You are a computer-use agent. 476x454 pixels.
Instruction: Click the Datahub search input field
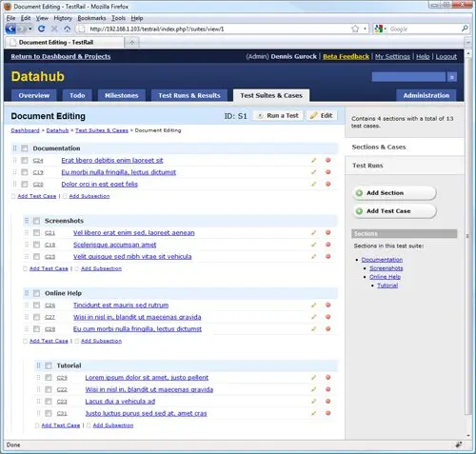click(408, 77)
